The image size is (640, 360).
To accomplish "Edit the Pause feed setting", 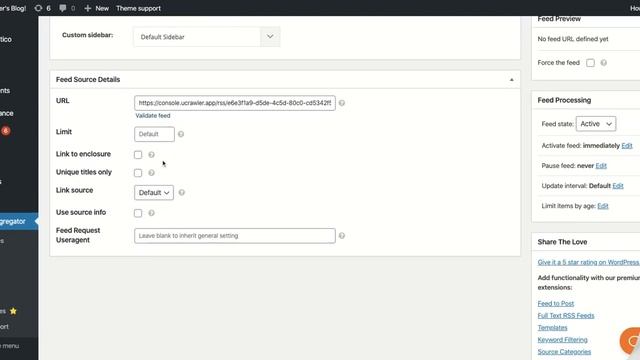I will (x=601, y=165).
